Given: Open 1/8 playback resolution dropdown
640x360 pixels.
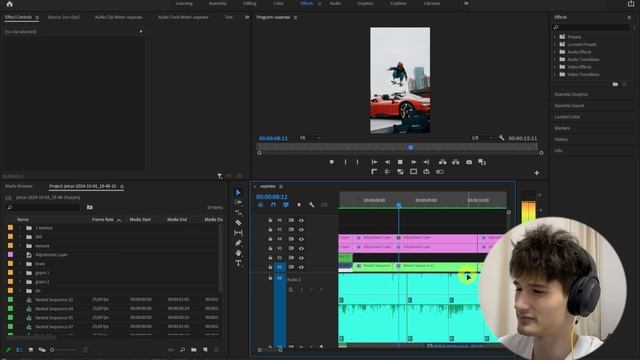Looking at the screenshot, I should [x=482, y=138].
